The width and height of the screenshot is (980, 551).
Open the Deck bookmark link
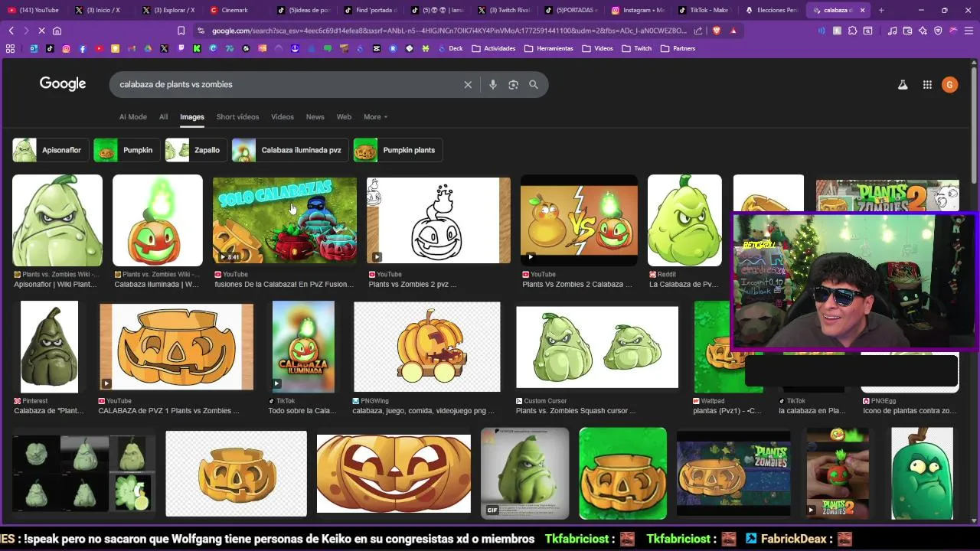point(450,48)
